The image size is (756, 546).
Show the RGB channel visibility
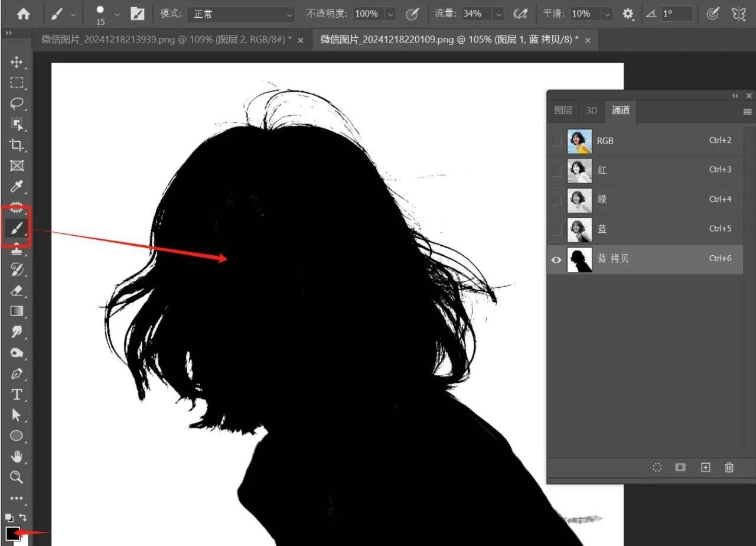[x=556, y=141]
